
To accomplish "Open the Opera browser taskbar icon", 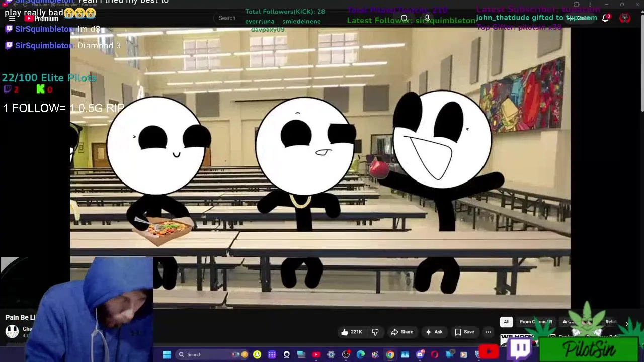I will (435, 354).
